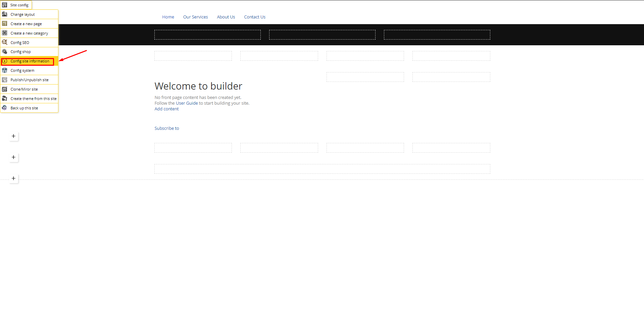The width and height of the screenshot is (644, 317).
Task: Click the Change layout icon
Action: tap(5, 14)
